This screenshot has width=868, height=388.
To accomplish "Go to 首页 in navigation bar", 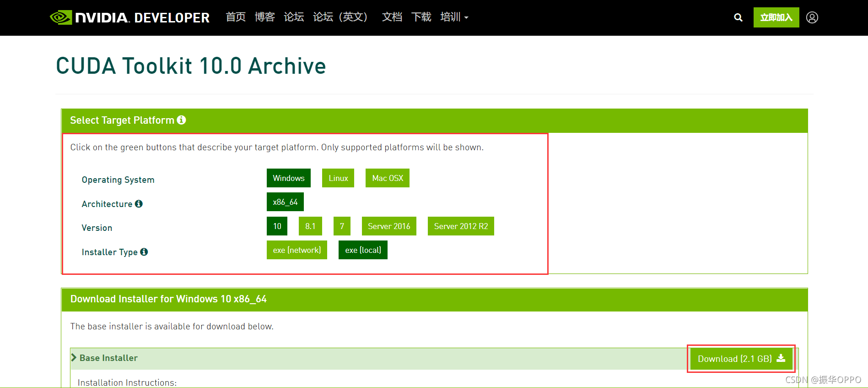I will [236, 17].
